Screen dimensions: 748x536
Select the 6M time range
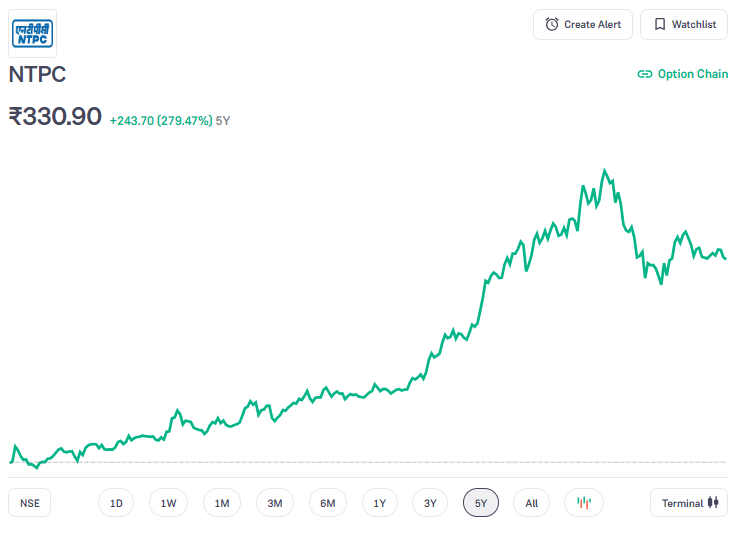coord(328,503)
